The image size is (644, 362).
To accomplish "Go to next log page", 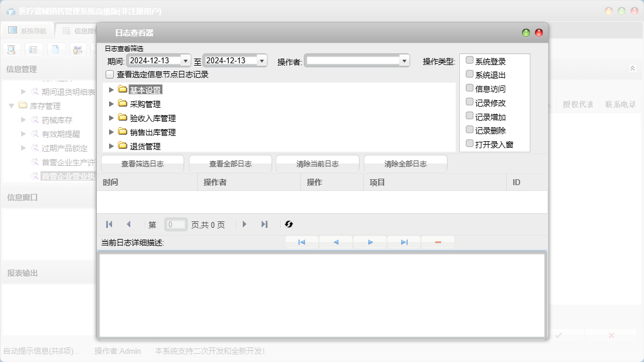I will click(x=245, y=224).
